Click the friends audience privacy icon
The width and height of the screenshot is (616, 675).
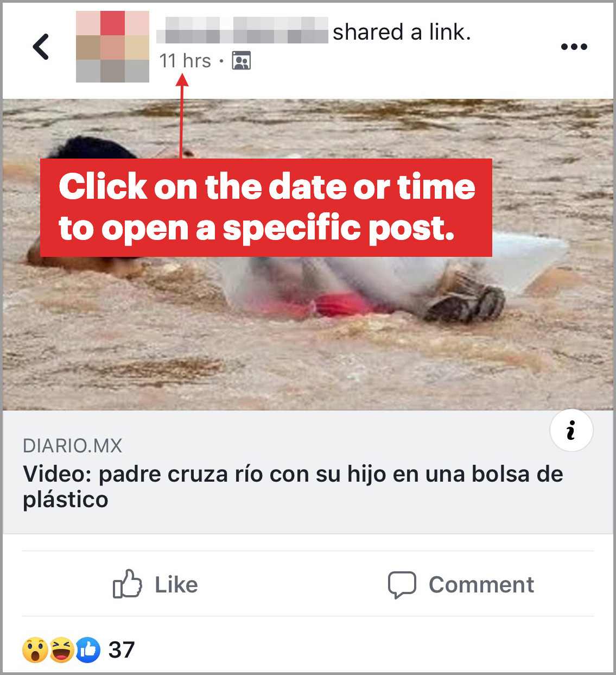click(x=242, y=61)
